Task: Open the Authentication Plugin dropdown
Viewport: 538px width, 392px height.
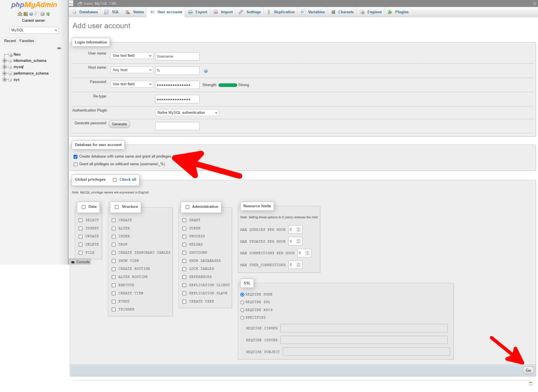Action: [x=187, y=112]
